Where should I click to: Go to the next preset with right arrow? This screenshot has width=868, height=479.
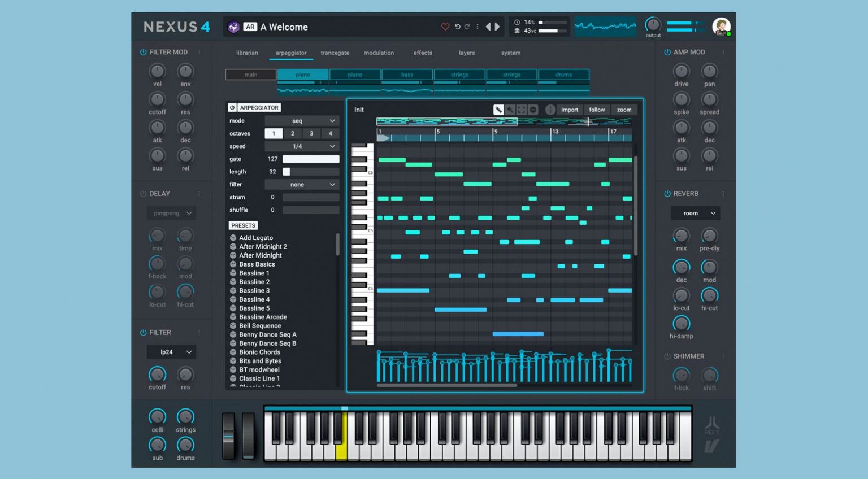point(498,27)
